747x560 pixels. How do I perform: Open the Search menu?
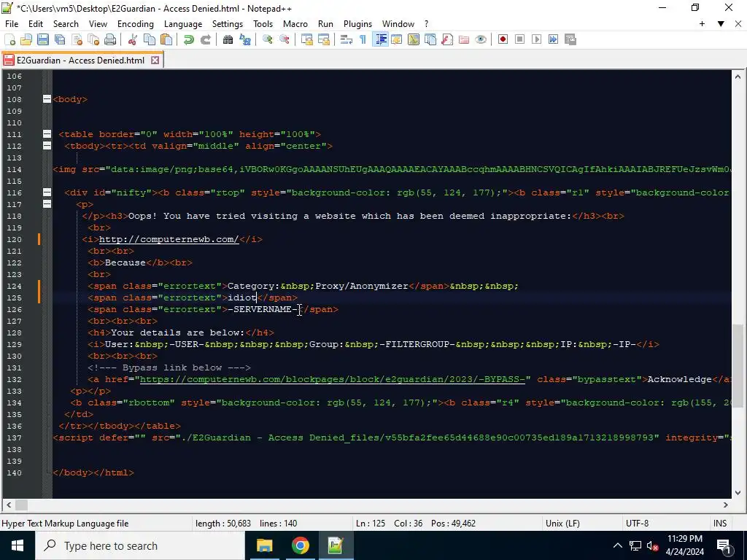tap(66, 24)
